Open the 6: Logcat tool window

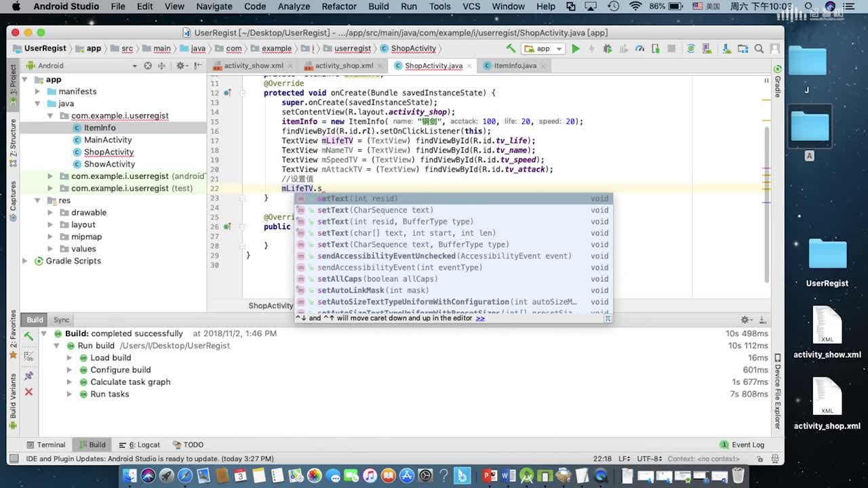[x=139, y=445]
